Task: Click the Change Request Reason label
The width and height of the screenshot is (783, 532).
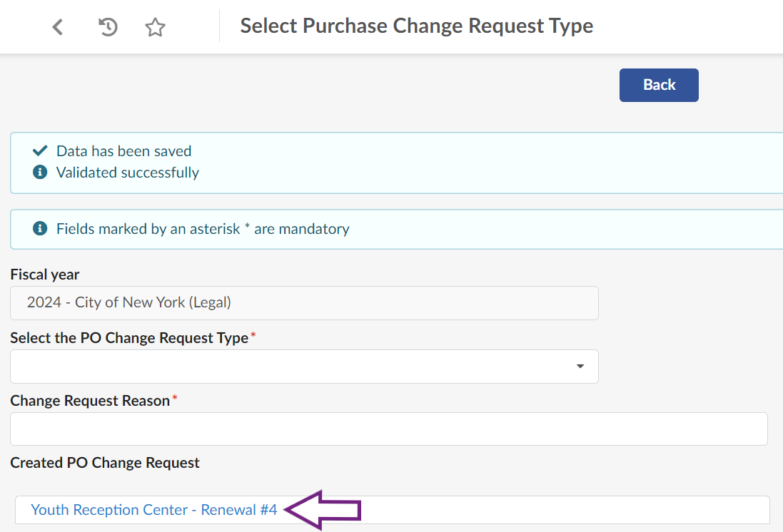Action: click(x=90, y=400)
